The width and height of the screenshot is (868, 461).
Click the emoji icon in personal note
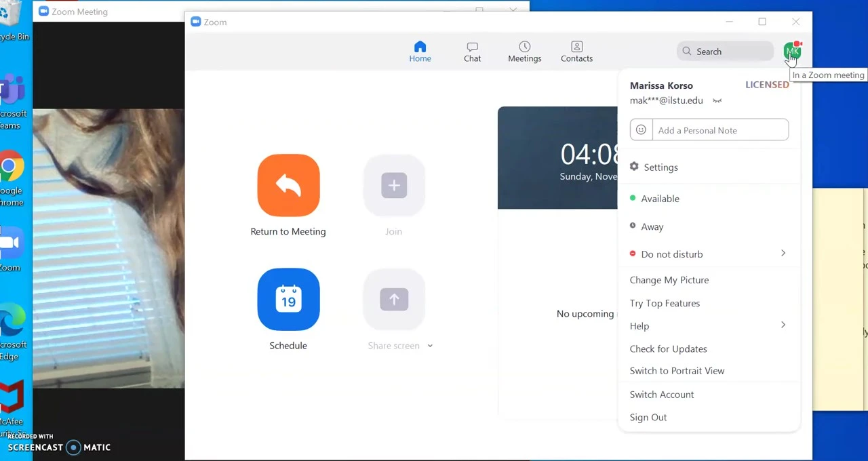[x=641, y=130]
